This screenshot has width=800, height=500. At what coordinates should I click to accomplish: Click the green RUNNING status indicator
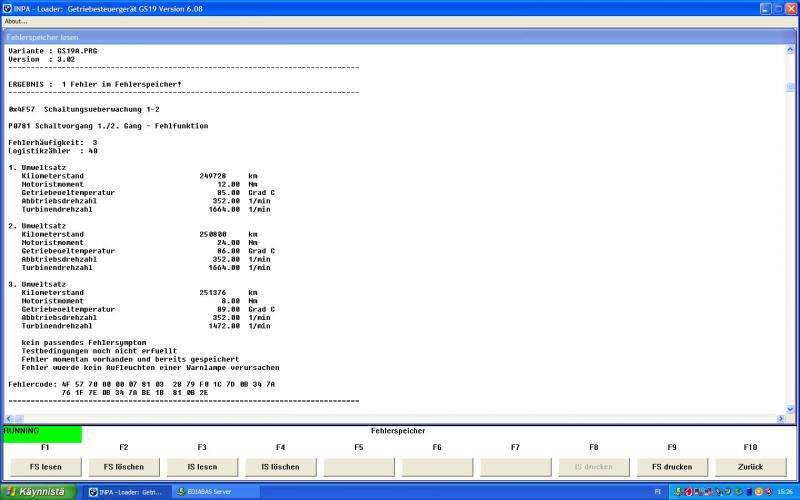[42, 433]
